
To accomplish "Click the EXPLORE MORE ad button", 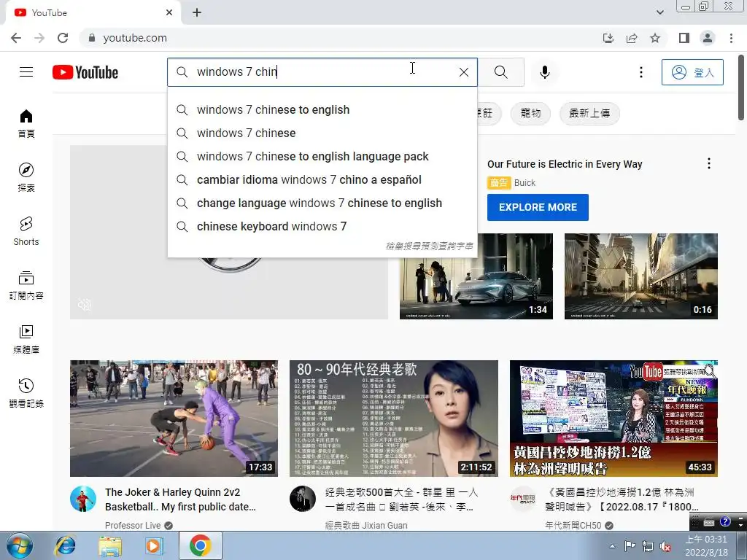I will click(538, 207).
